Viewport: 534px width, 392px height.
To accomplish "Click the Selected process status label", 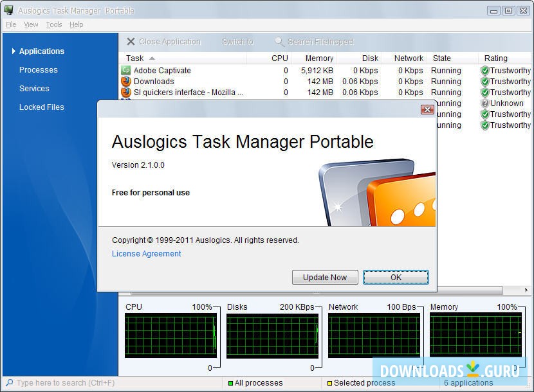I will click(364, 383).
